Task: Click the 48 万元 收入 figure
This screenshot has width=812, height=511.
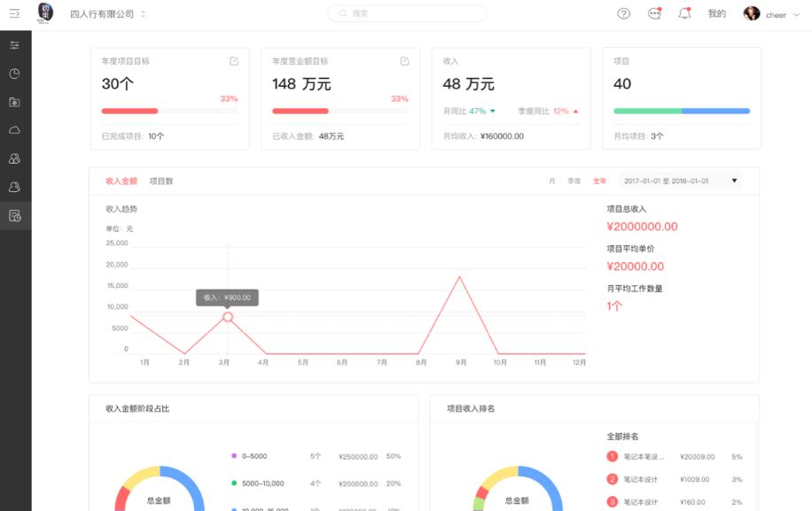Action: coord(468,84)
